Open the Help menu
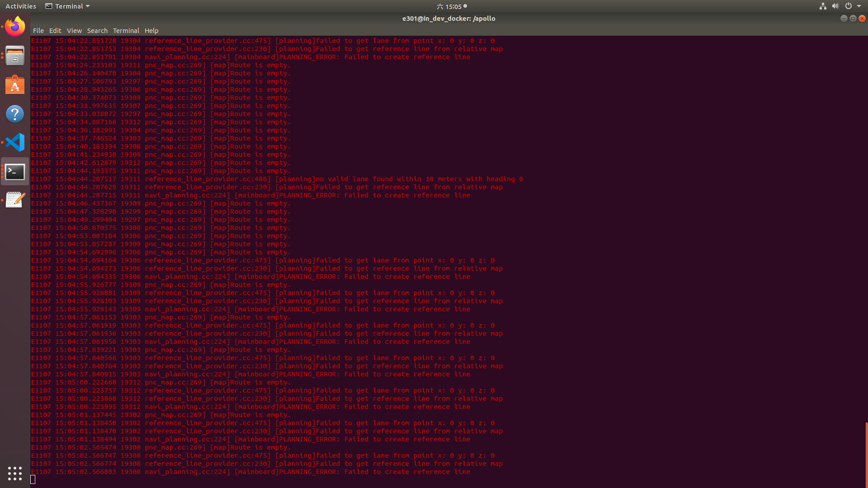Screen dimensions: 868x488 coord(151,31)
